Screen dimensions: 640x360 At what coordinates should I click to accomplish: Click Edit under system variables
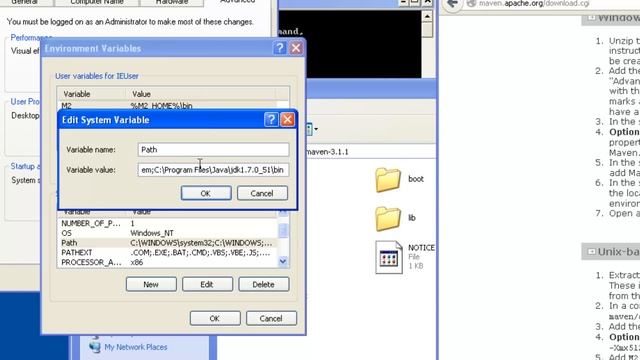[x=207, y=284]
